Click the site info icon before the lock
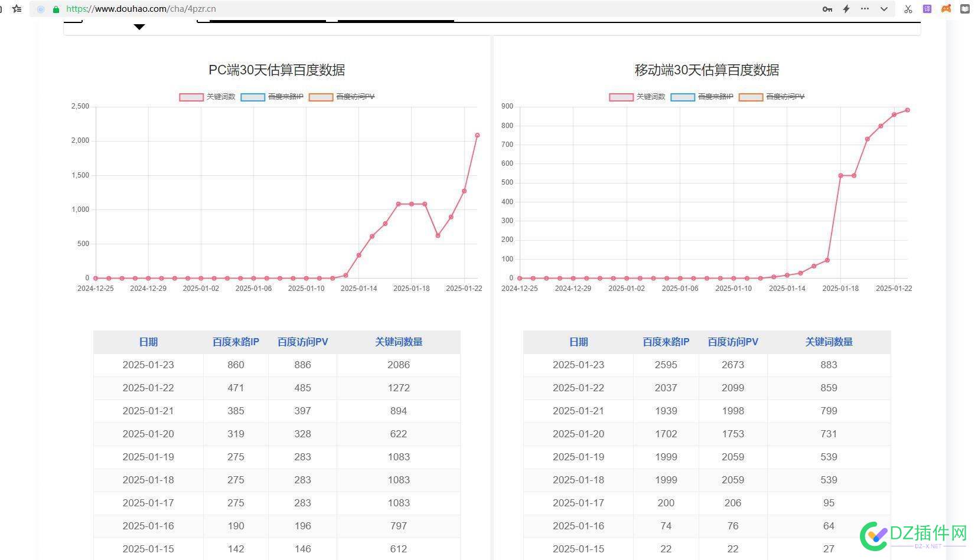This screenshot has height=560, width=978. click(x=41, y=9)
